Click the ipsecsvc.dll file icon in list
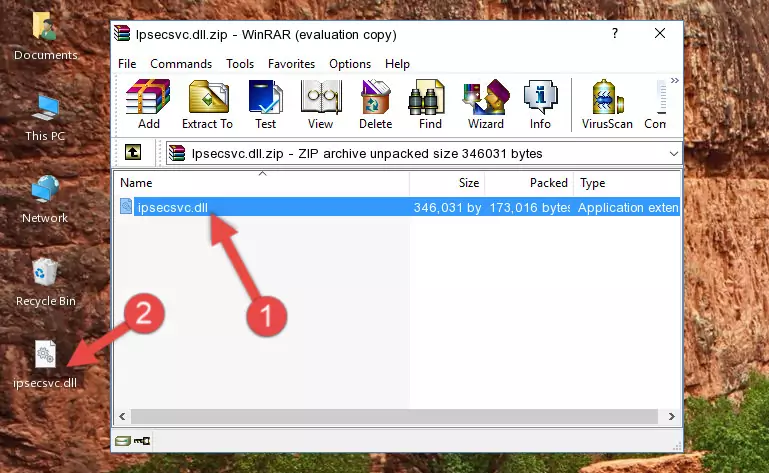This screenshot has width=769, height=473. point(126,207)
